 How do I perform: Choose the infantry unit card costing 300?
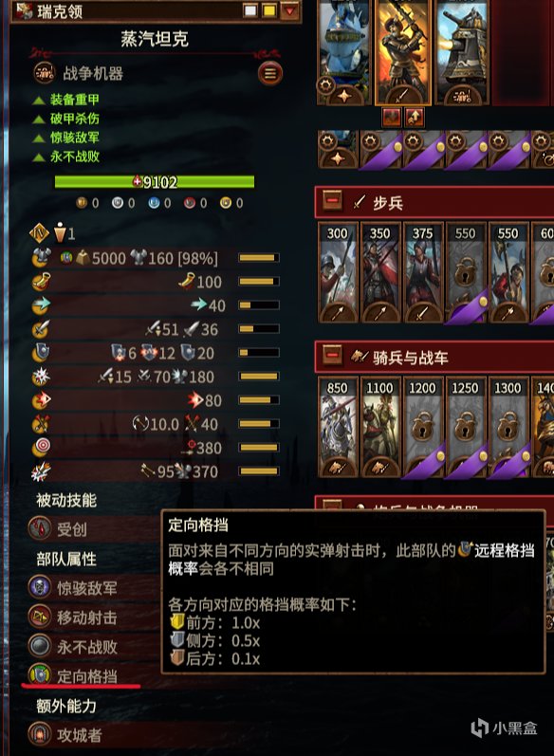[x=338, y=273]
